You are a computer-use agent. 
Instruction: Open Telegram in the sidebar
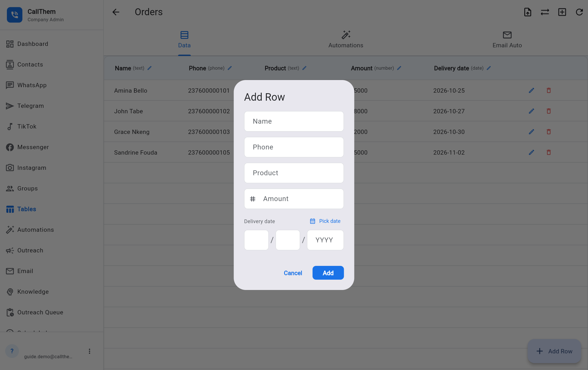(x=52, y=106)
